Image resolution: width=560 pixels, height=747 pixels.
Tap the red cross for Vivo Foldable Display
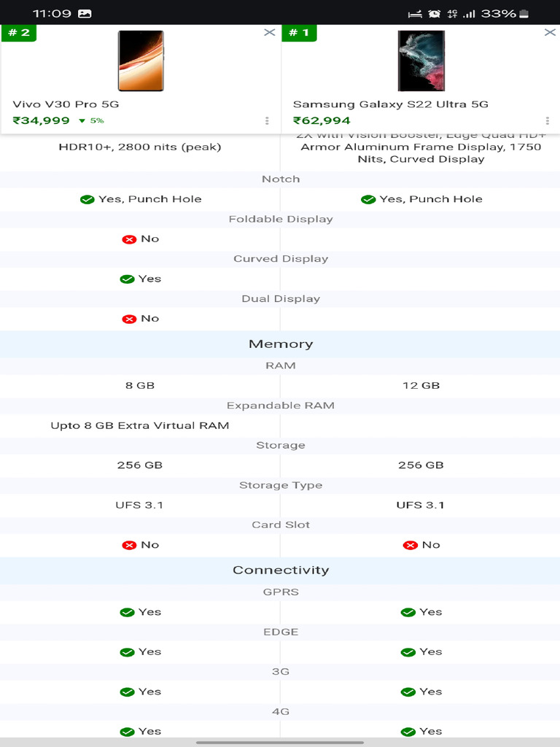pyautogui.click(x=129, y=239)
